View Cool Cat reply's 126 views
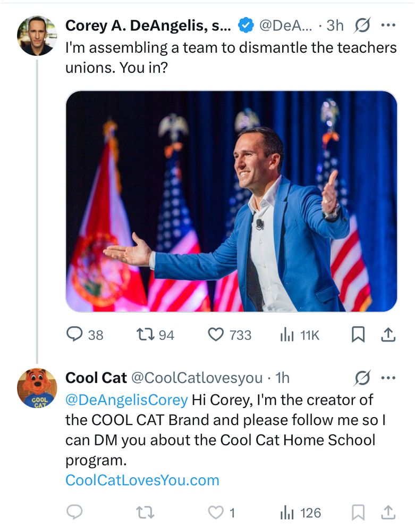 [x=287, y=512]
